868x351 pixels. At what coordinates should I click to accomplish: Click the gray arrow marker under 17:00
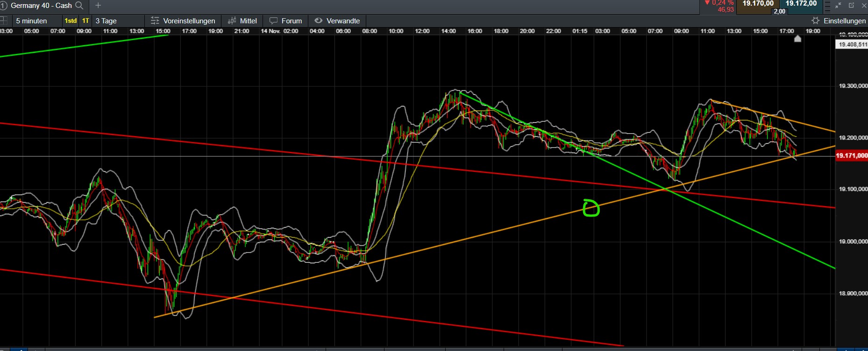click(x=797, y=38)
